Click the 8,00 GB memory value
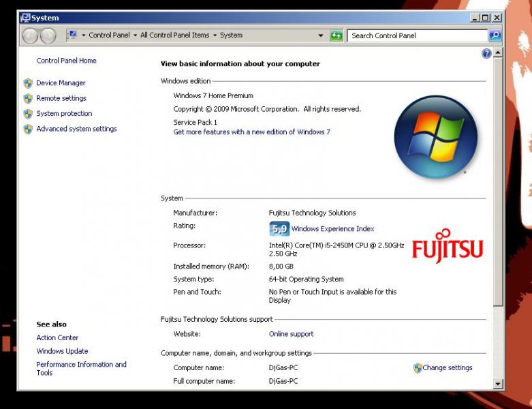 coord(281,267)
